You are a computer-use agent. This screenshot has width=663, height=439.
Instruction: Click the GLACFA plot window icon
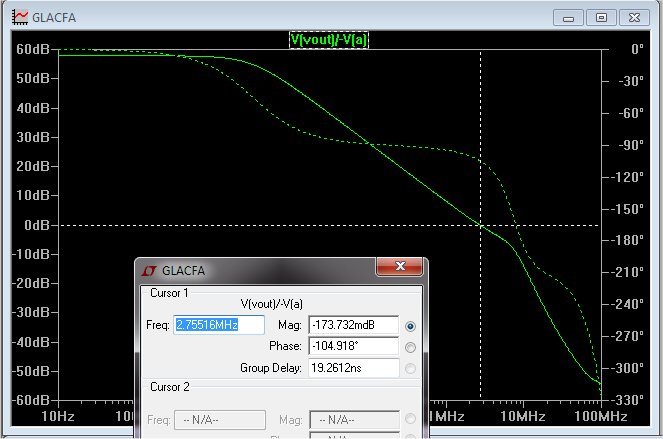(20, 17)
